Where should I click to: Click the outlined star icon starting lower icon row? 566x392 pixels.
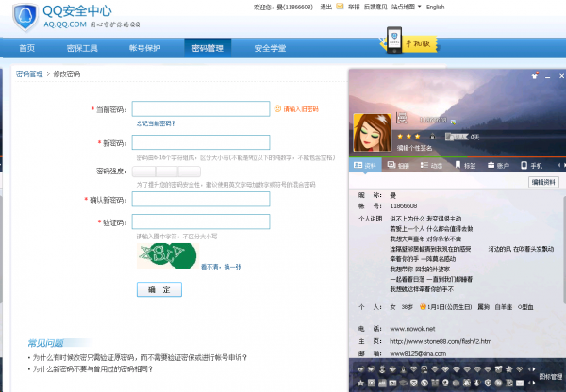pyautogui.click(x=360, y=383)
